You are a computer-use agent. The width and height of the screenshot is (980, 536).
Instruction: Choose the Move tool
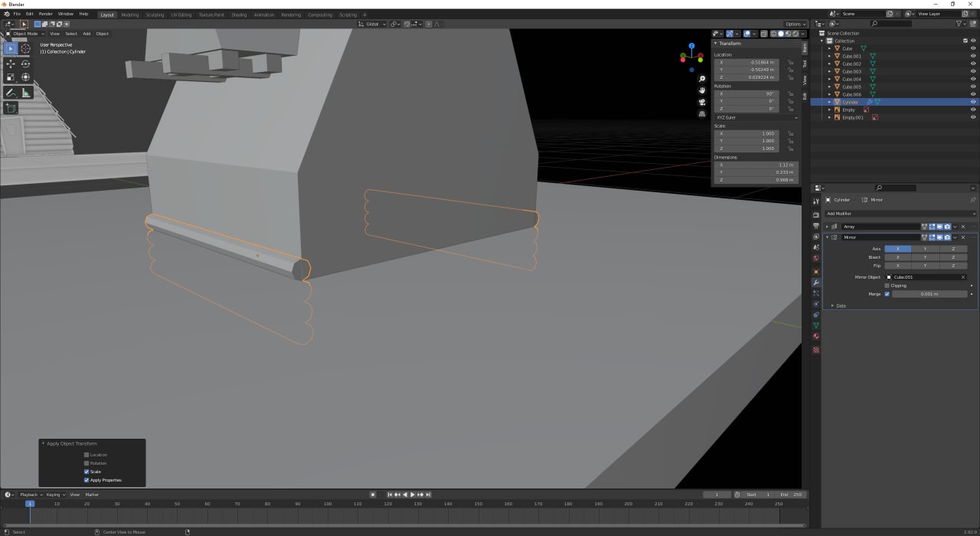tap(11, 64)
